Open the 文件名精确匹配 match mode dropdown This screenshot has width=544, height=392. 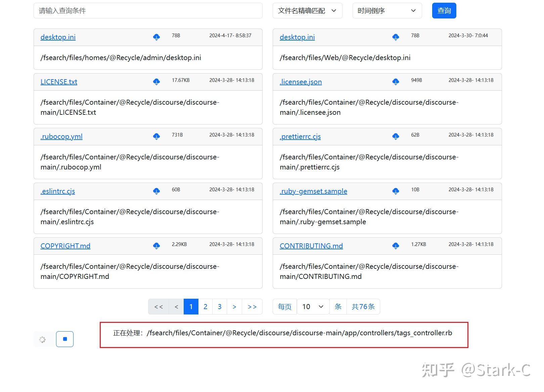pyautogui.click(x=307, y=10)
